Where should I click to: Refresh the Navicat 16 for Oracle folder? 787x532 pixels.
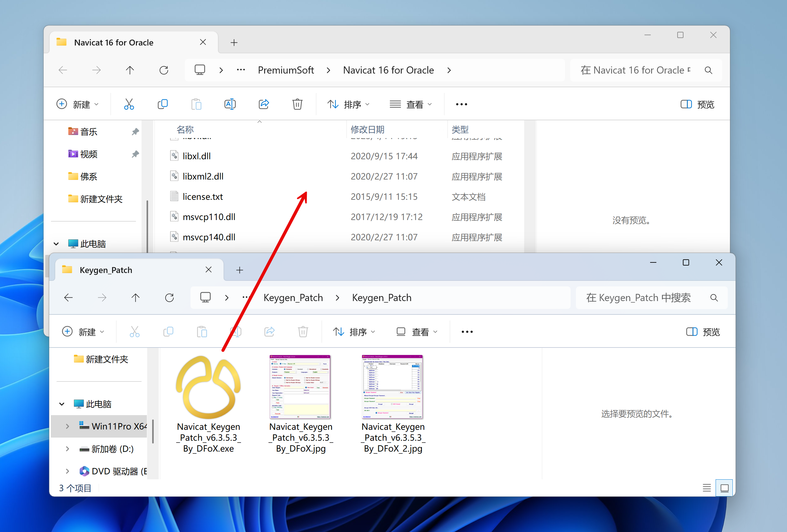(164, 70)
